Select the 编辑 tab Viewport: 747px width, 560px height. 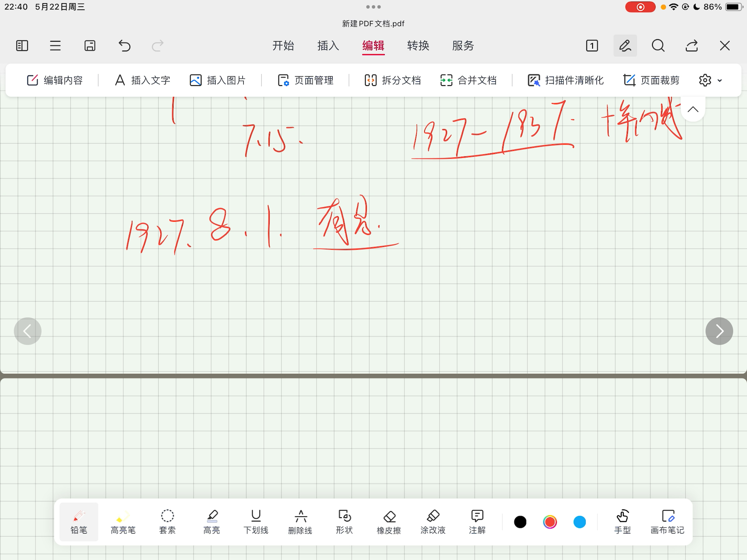point(373,46)
